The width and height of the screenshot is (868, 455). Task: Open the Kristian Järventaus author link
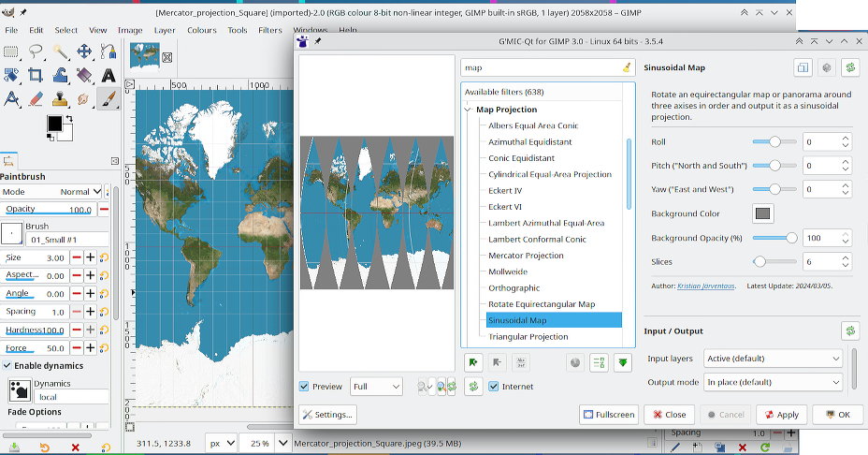click(707, 286)
